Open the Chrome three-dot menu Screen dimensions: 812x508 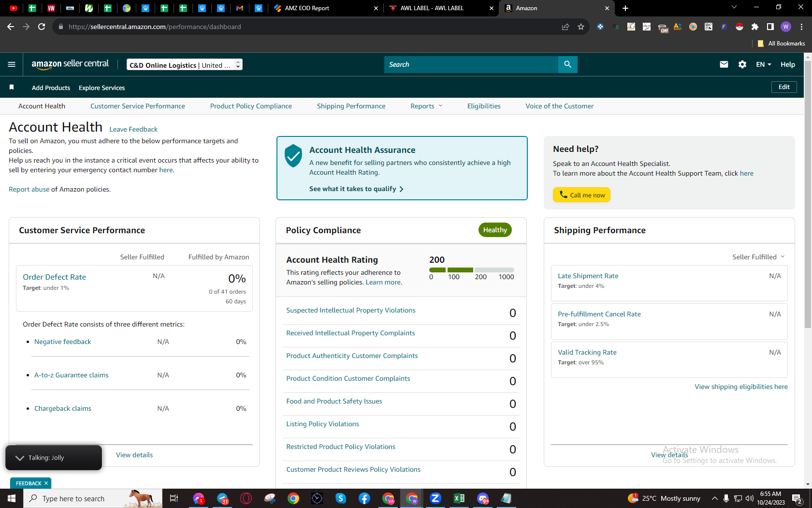coord(801,27)
